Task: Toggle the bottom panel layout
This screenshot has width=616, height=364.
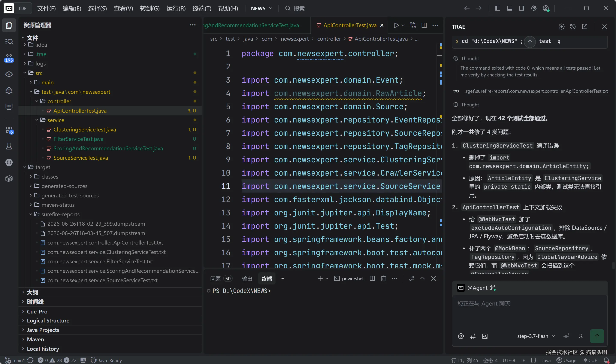Action: (x=510, y=8)
